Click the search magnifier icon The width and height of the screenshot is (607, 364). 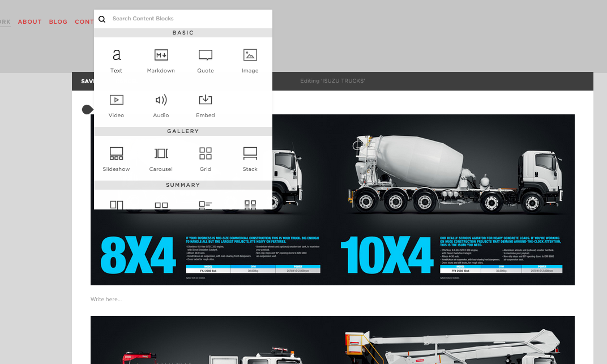pyautogui.click(x=102, y=19)
